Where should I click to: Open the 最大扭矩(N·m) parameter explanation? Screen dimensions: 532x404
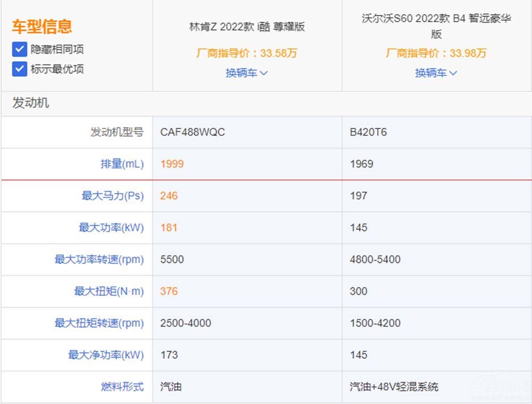[x=109, y=291]
